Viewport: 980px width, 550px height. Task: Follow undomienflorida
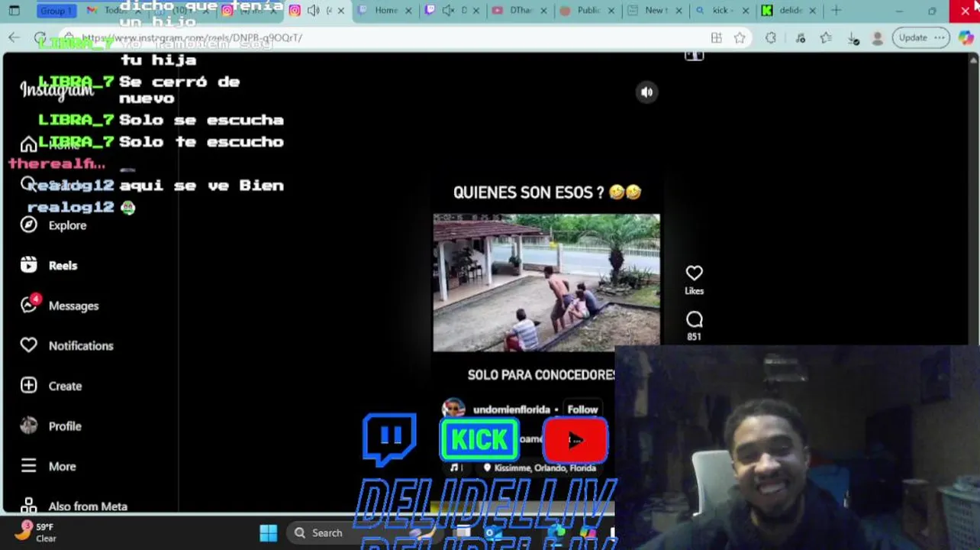tap(582, 409)
